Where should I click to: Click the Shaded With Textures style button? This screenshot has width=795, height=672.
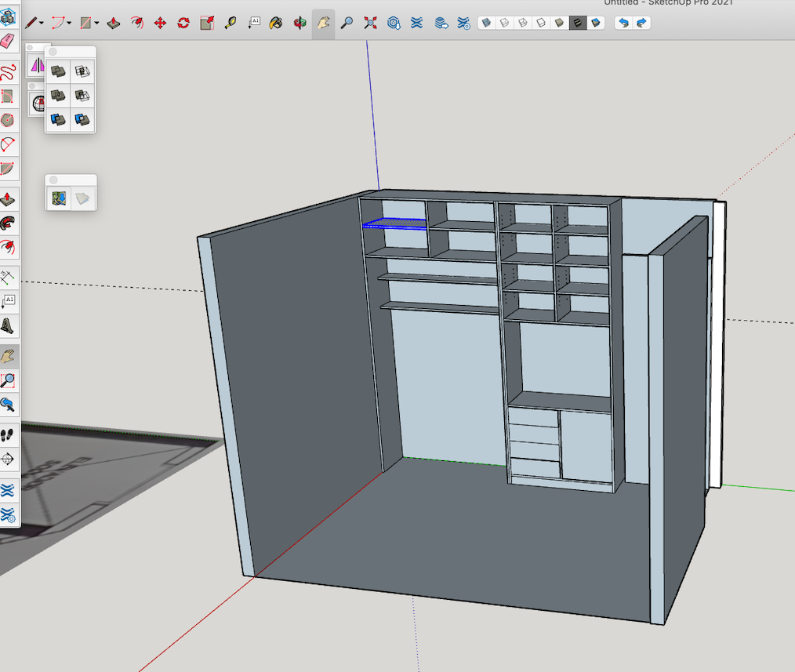click(578, 23)
